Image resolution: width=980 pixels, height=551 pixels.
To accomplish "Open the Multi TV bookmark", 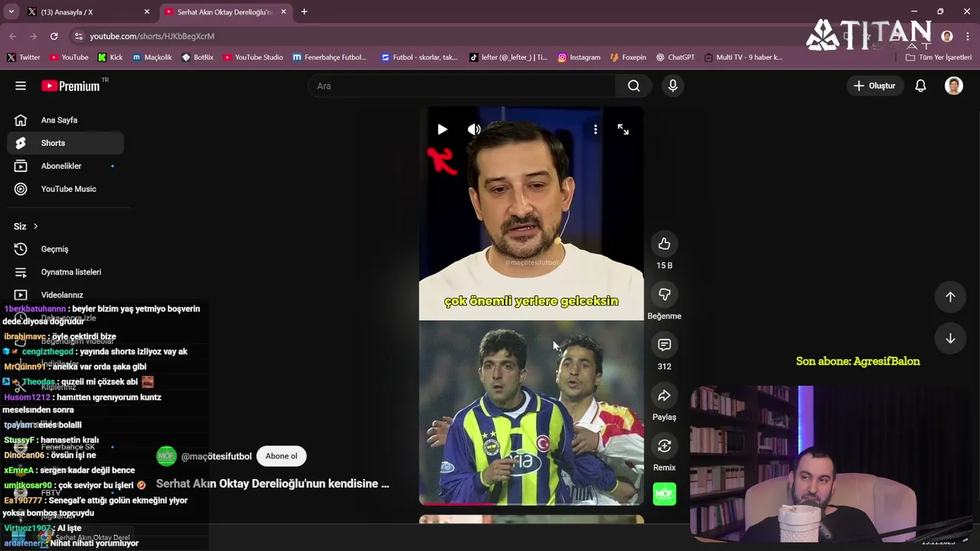I will click(x=743, y=57).
